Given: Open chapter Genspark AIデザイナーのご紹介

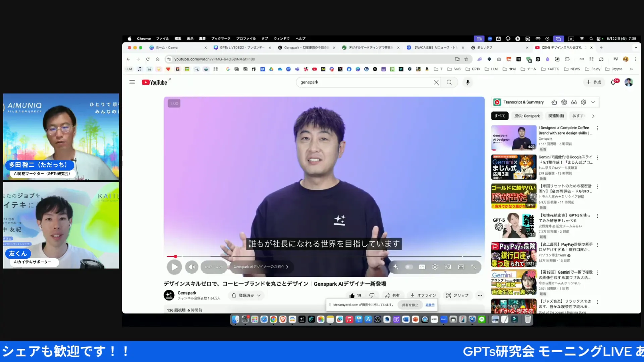Looking at the screenshot, I should pyautogui.click(x=261, y=267).
